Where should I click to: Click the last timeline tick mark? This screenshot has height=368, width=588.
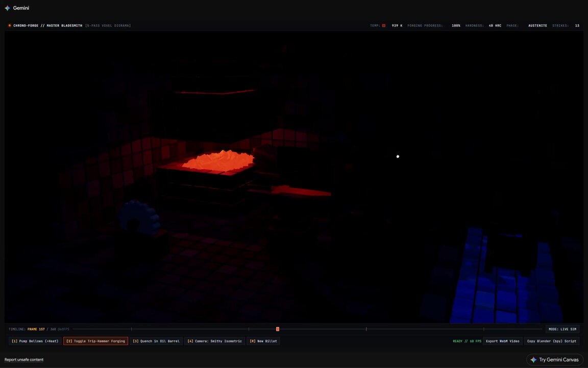483,329
